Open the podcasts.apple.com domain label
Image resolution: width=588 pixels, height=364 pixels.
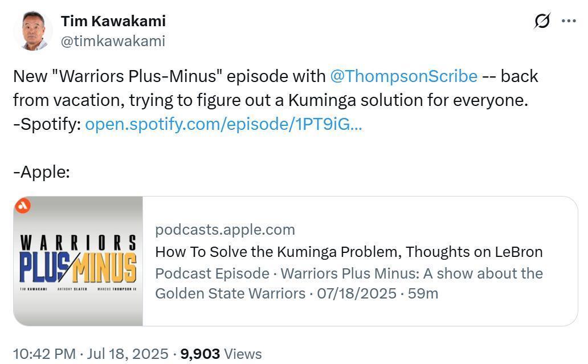(x=225, y=230)
